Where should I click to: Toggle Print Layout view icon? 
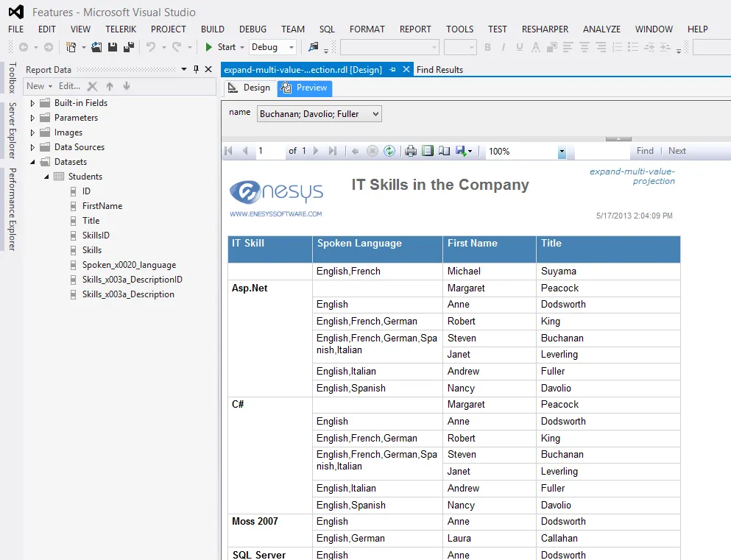point(428,151)
